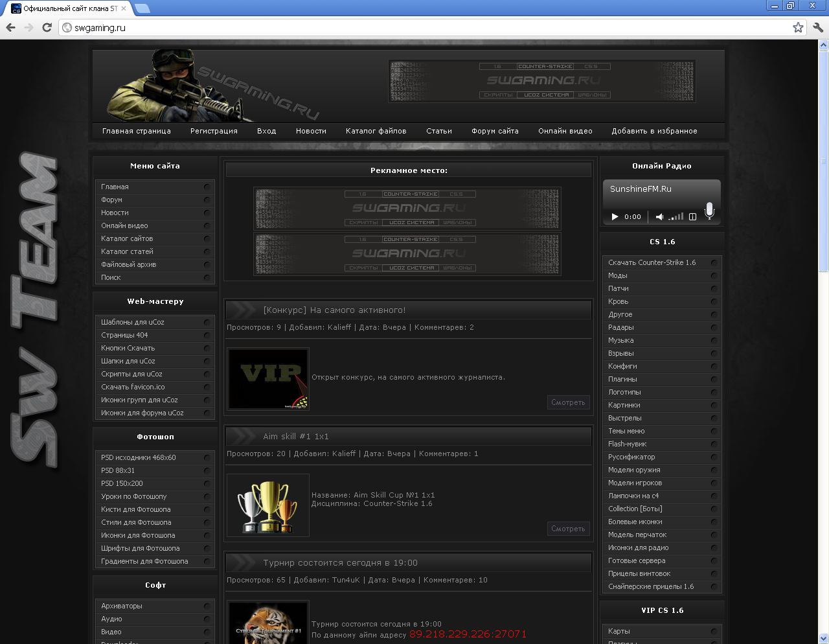The height and width of the screenshot is (644, 829).
Task: Open the Aim skill #1 1x1 post title
Action: click(x=295, y=436)
